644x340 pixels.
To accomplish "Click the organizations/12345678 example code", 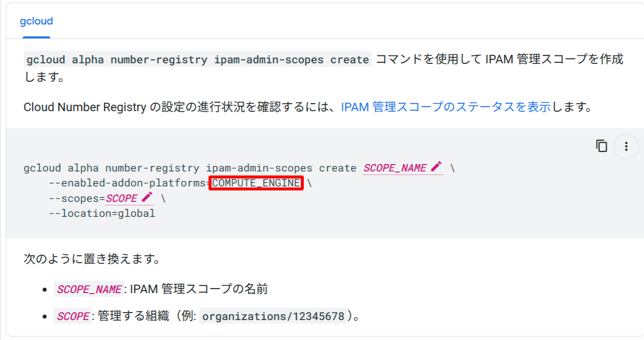I will click(x=273, y=316).
